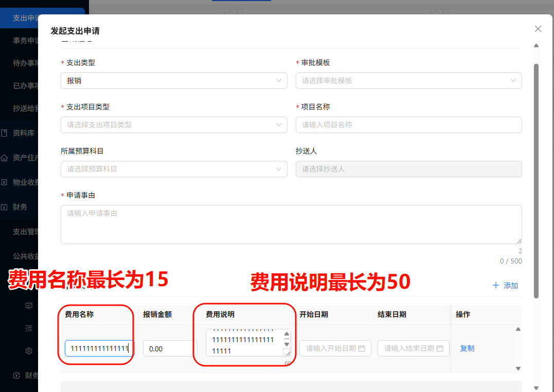
Task: Select 事务申请 in the left menu
Action: point(25,41)
